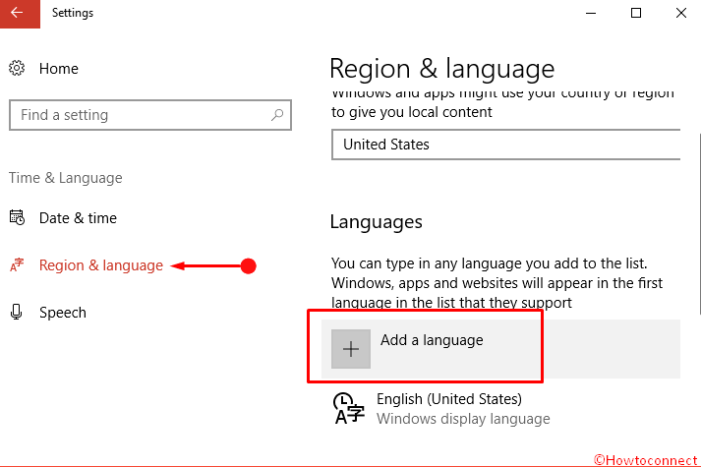The width and height of the screenshot is (701, 467).
Task: Click English language pack icon
Action: (x=349, y=408)
